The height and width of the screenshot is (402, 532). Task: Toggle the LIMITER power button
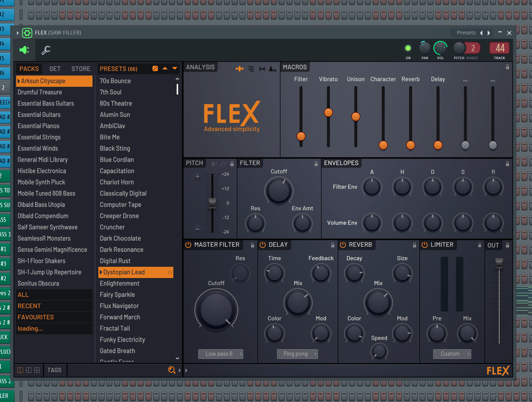point(425,245)
